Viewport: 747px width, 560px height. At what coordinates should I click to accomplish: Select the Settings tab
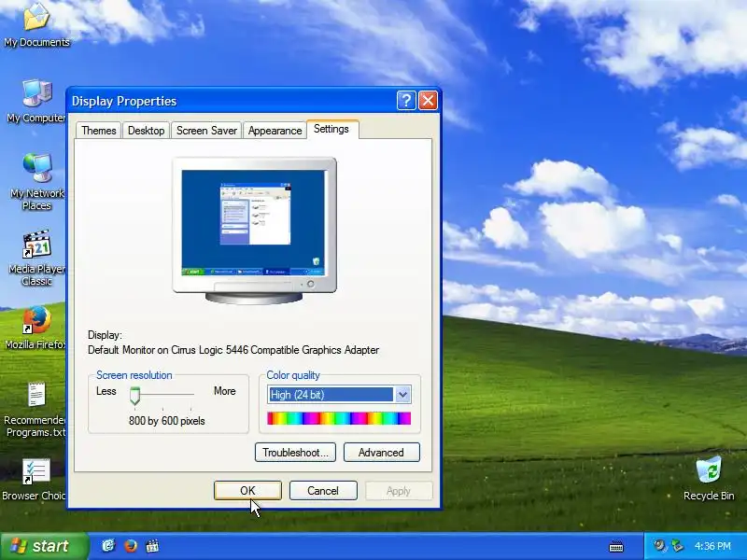click(331, 129)
